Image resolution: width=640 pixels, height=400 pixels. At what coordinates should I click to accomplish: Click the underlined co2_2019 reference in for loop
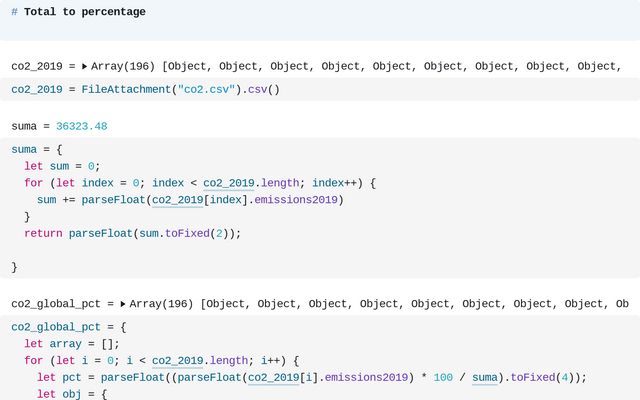click(x=229, y=183)
